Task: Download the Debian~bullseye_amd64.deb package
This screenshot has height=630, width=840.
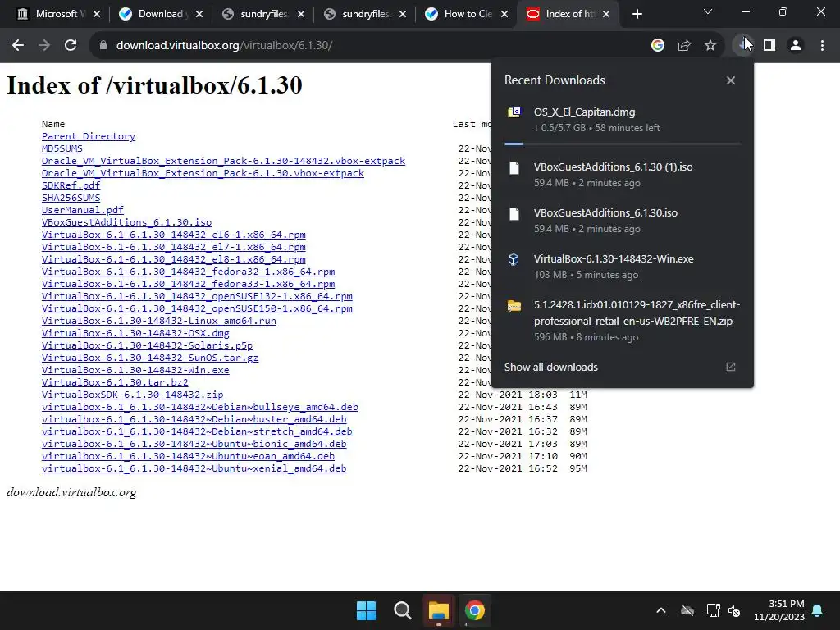Action: click(x=200, y=407)
